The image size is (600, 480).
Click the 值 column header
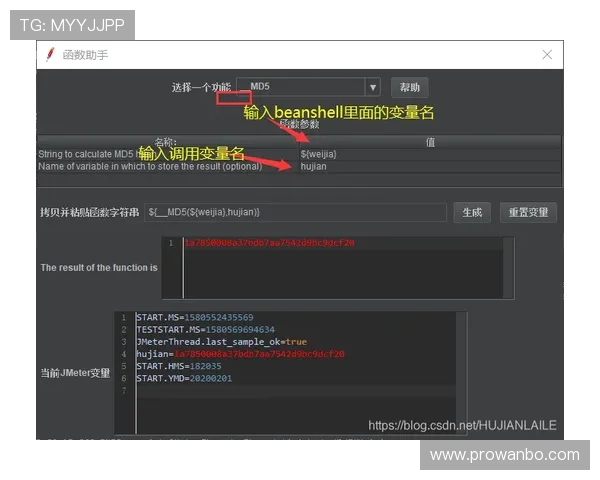tap(430, 142)
